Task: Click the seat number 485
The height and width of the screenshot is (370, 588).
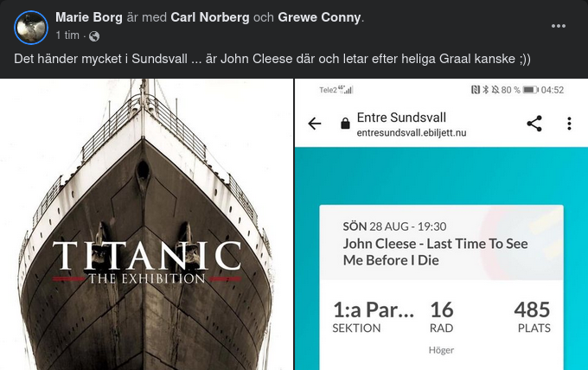Action: (x=532, y=309)
